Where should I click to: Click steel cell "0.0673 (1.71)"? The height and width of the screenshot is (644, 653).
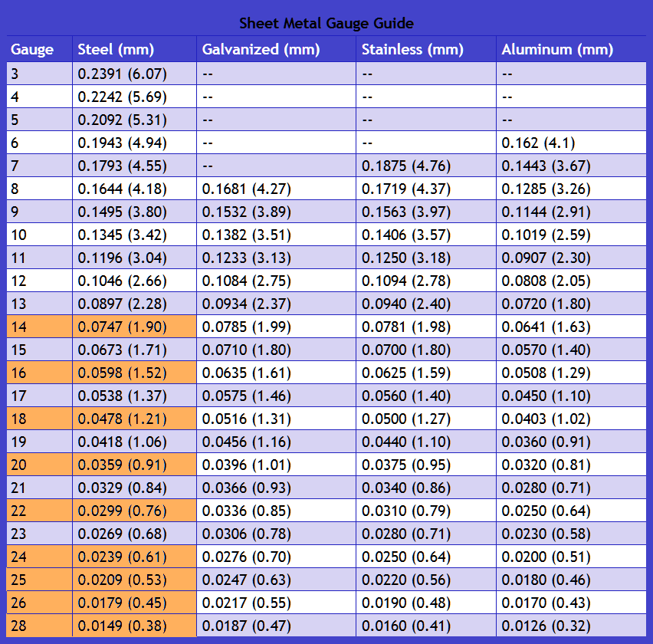[x=135, y=350]
